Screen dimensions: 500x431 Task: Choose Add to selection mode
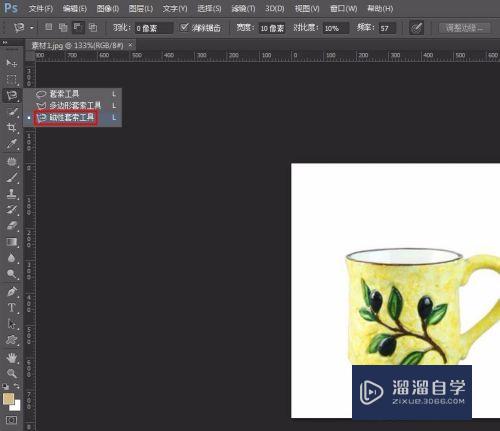tap(63, 28)
